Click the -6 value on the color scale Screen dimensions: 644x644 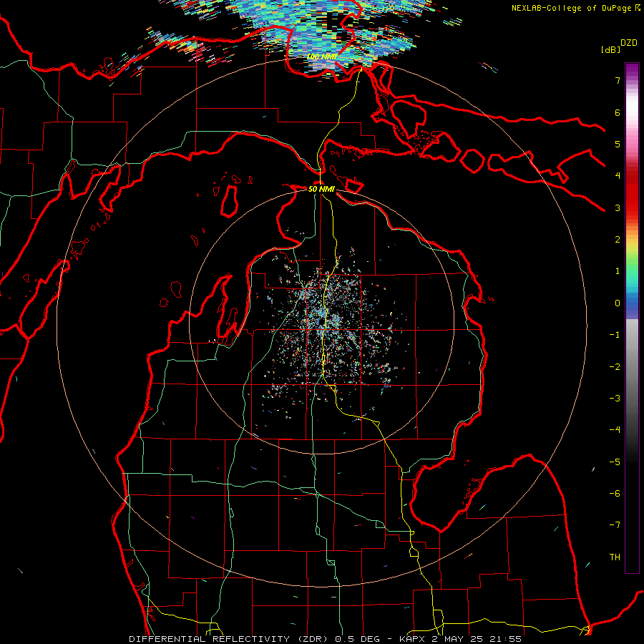[x=615, y=494]
